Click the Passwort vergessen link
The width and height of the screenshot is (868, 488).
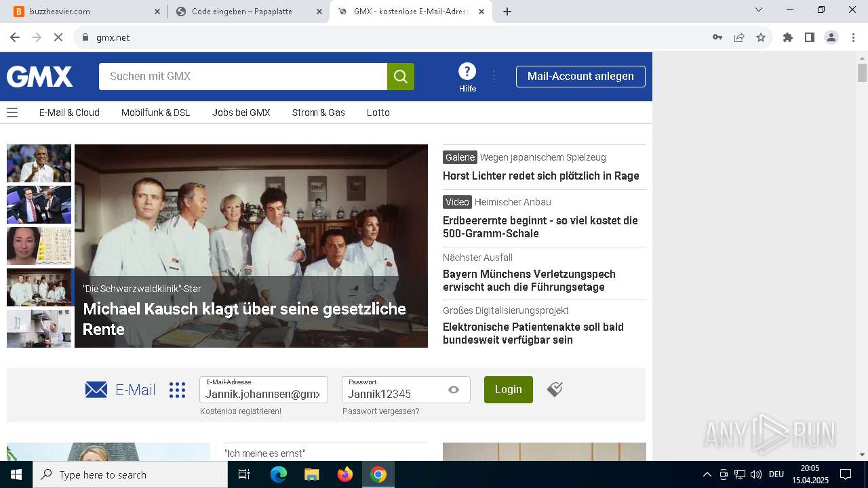[x=380, y=411]
